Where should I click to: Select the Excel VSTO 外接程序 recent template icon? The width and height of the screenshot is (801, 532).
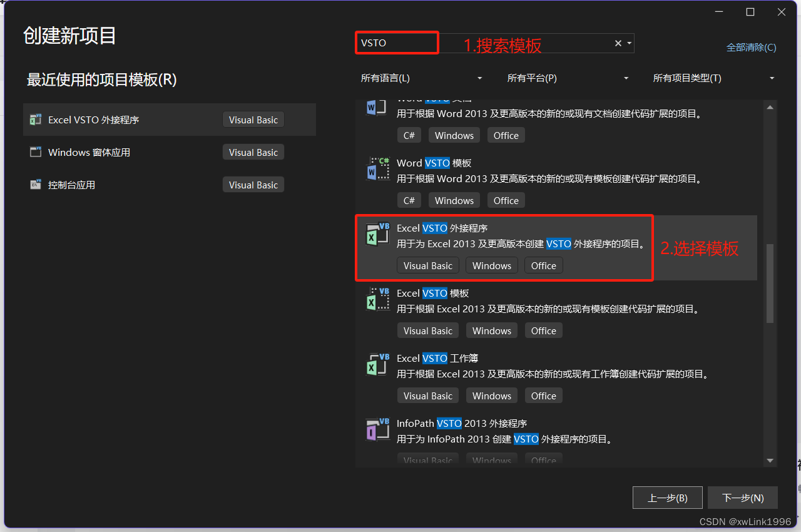click(x=36, y=119)
